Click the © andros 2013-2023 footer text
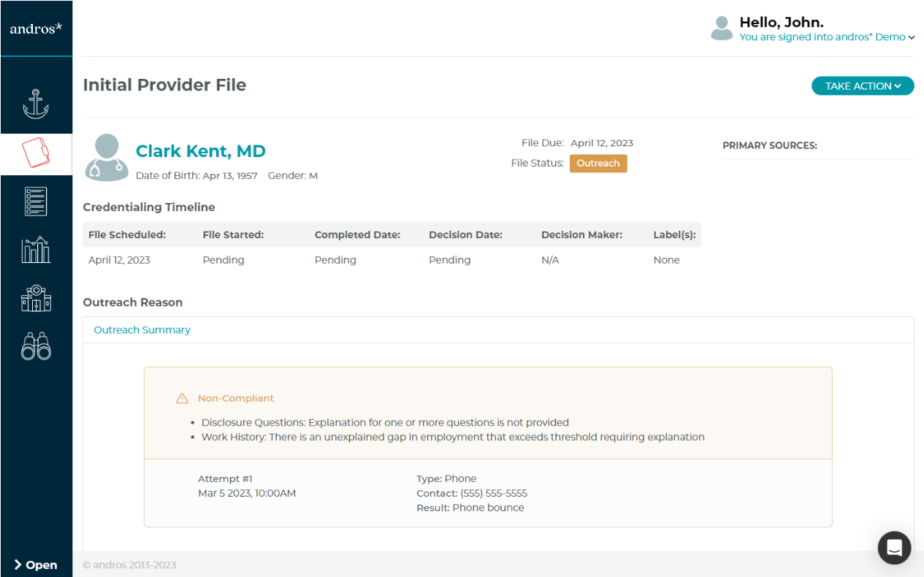Screen dimensions: 924x577 tap(129, 565)
